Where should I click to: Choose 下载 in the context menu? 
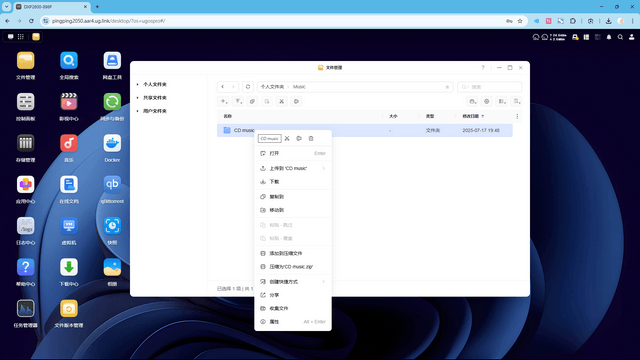pyautogui.click(x=293, y=182)
